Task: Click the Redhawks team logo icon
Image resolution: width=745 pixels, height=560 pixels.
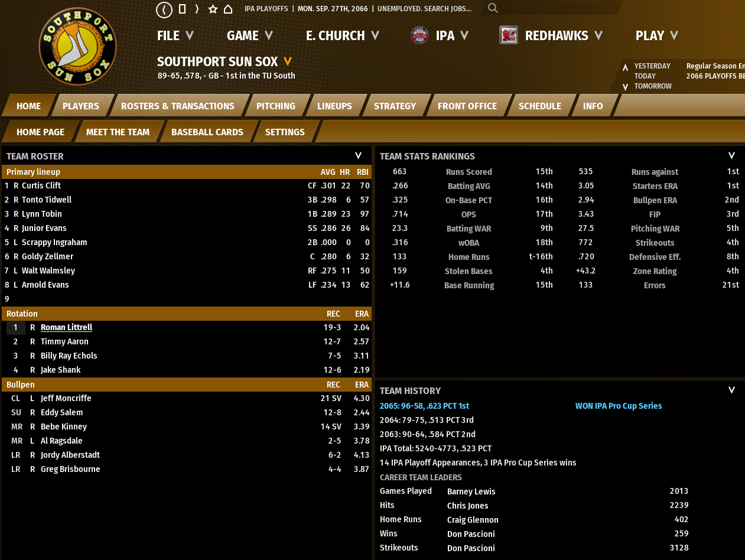Action: coord(508,35)
